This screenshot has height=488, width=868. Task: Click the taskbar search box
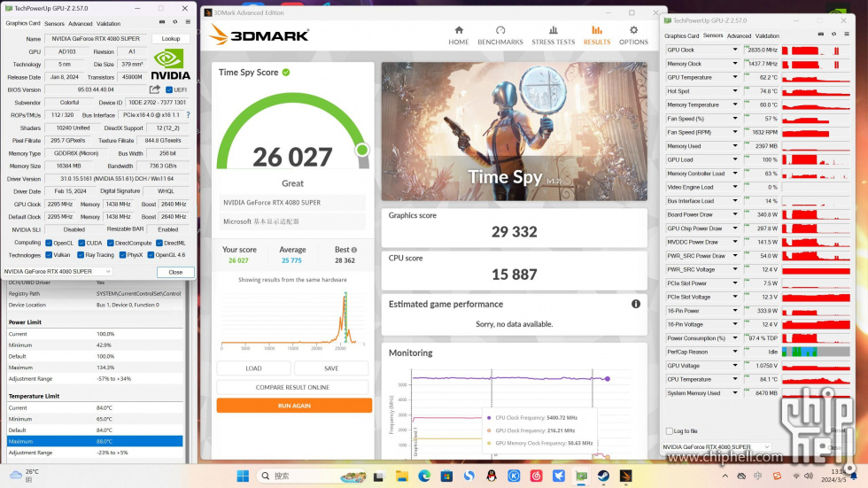tap(312, 476)
